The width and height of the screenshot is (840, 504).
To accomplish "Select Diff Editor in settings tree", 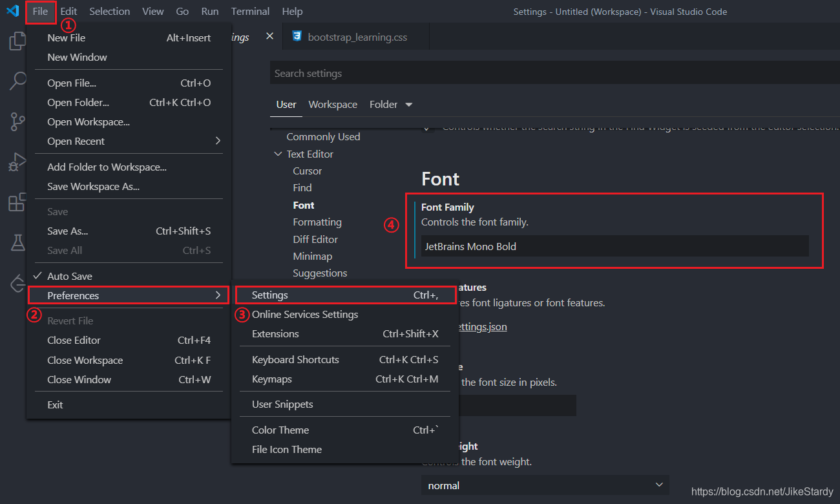I will click(x=315, y=239).
